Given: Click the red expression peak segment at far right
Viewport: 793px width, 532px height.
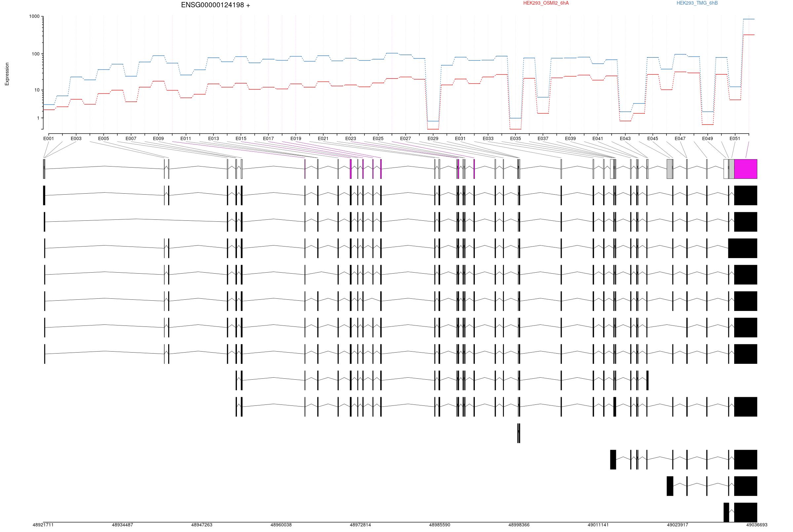Looking at the screenshot, I should pos(749,35).
